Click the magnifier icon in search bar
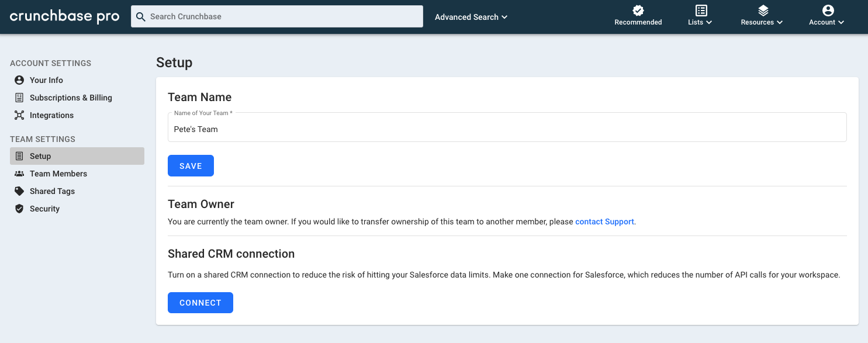The height and width of the screenshot is (343, 868). click(140, 16)
